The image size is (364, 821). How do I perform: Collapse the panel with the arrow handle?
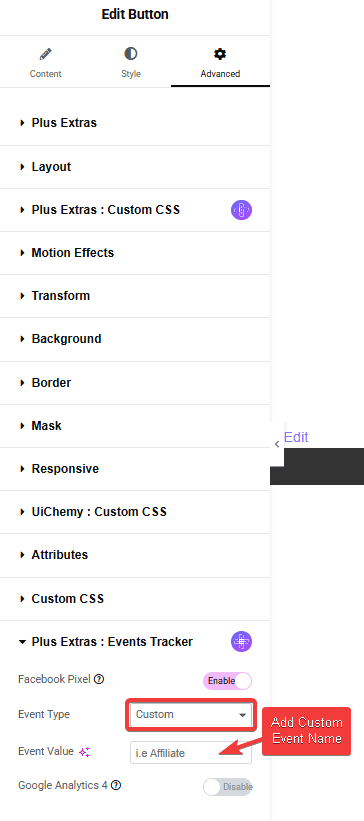(277, 444)
